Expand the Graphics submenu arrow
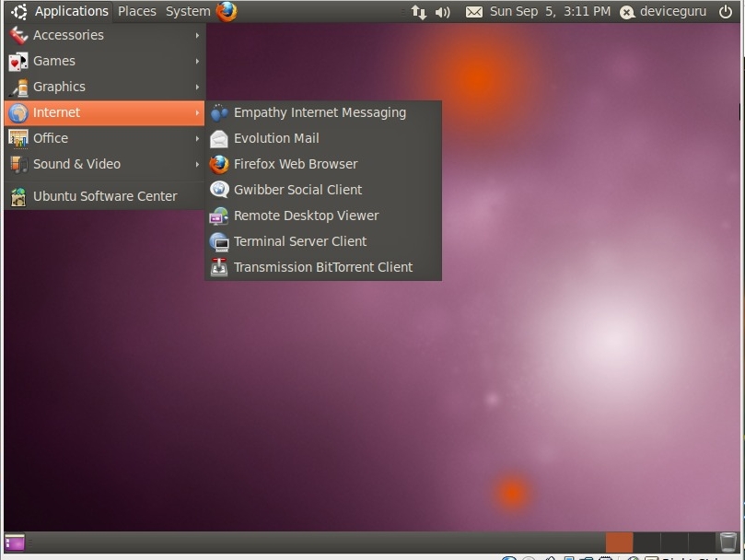The image size is (745, 560). click(197, 87)
